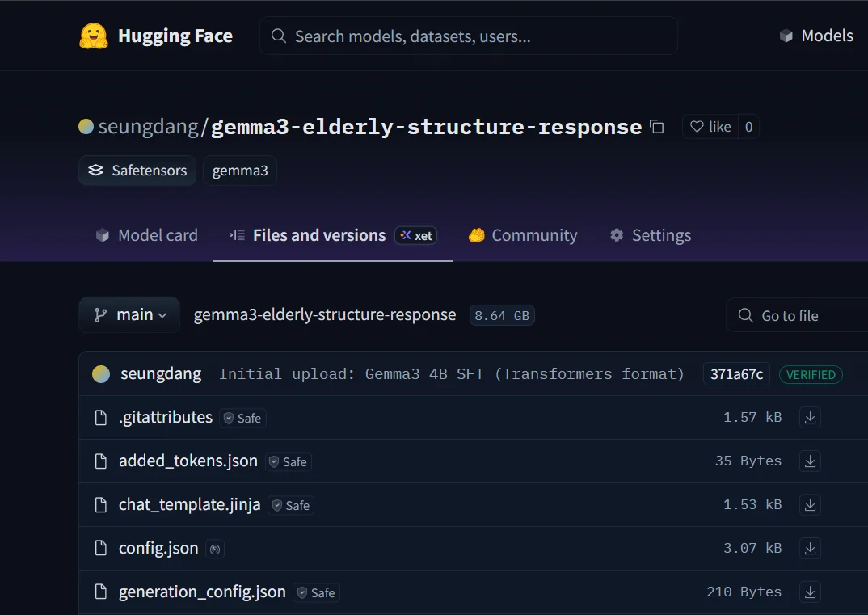Select the Safetensors tag
This screenshot has width=868, height=615.
coord(137,171)
